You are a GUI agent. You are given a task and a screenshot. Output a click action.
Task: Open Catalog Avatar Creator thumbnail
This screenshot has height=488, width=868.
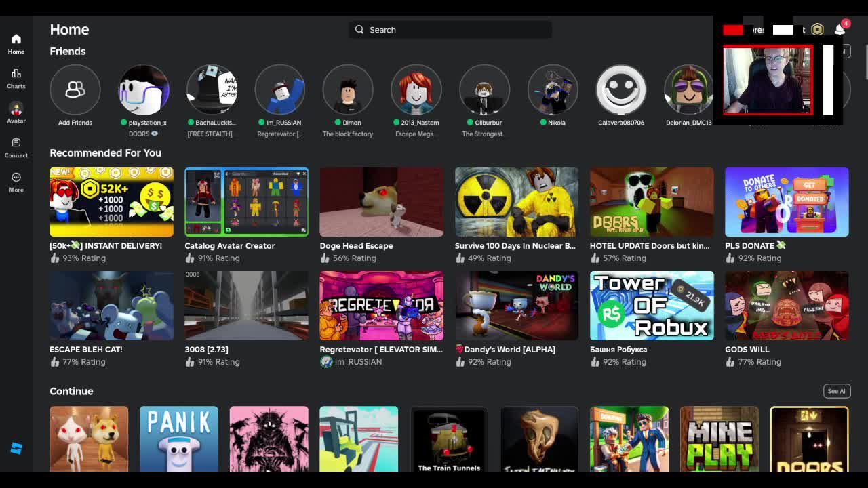246,202
